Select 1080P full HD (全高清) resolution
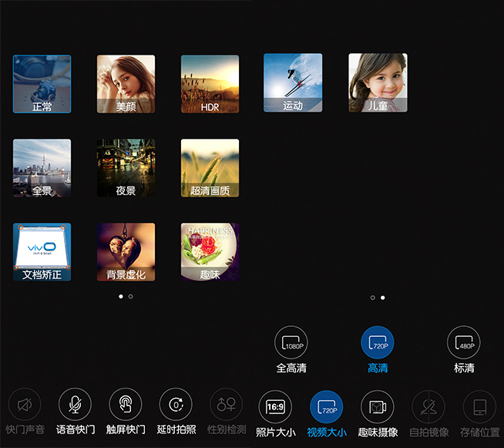This screenshot has height=448, width=504. [x=291, y=342]
